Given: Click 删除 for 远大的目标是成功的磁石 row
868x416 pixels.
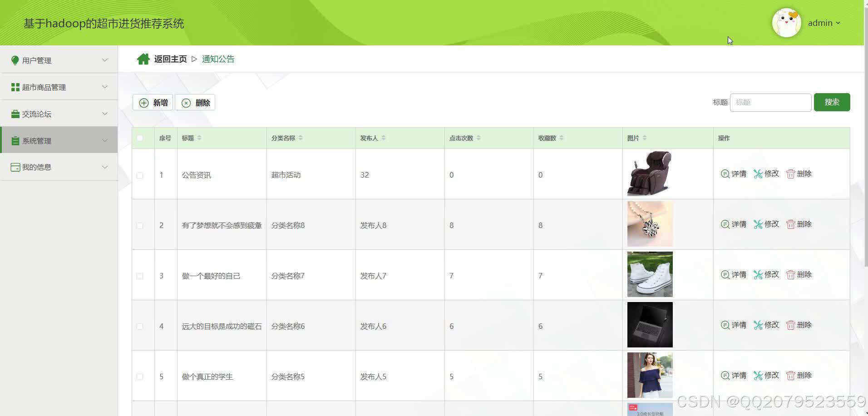Looking at the screenshot, I should point(799,325).
